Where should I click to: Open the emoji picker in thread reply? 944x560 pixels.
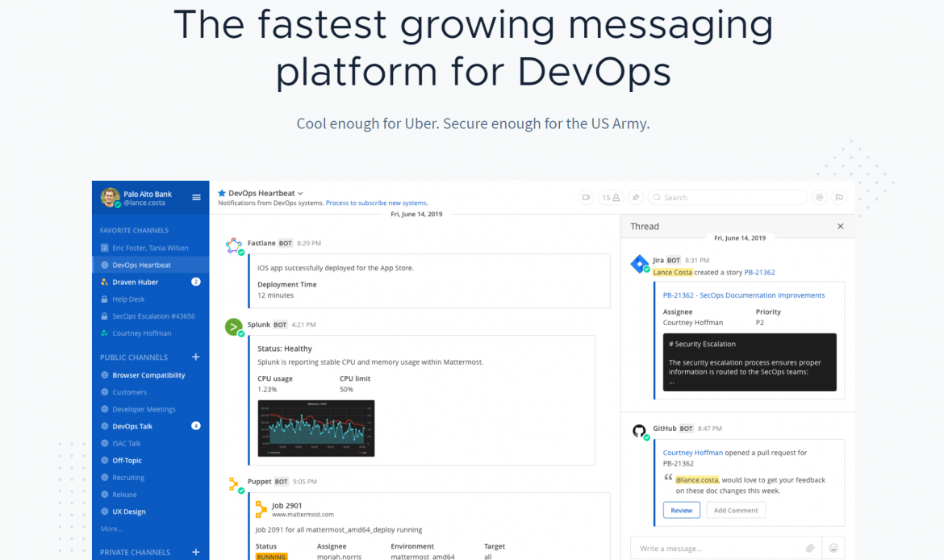pos(833,548)
